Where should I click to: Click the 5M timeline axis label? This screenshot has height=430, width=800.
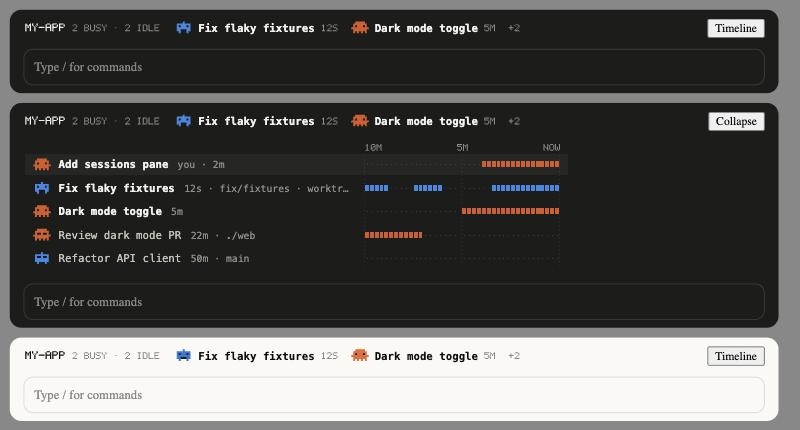tap(462, 147)
